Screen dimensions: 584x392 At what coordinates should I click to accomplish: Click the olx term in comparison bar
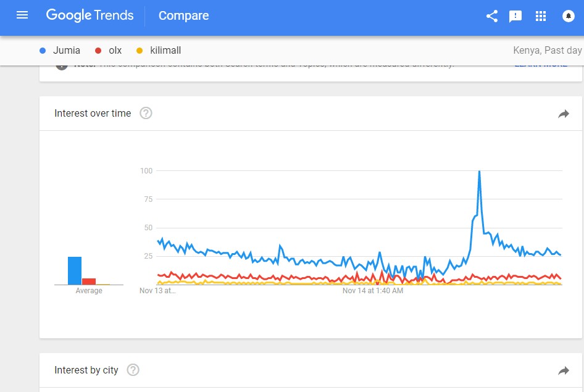coord(115,50)
